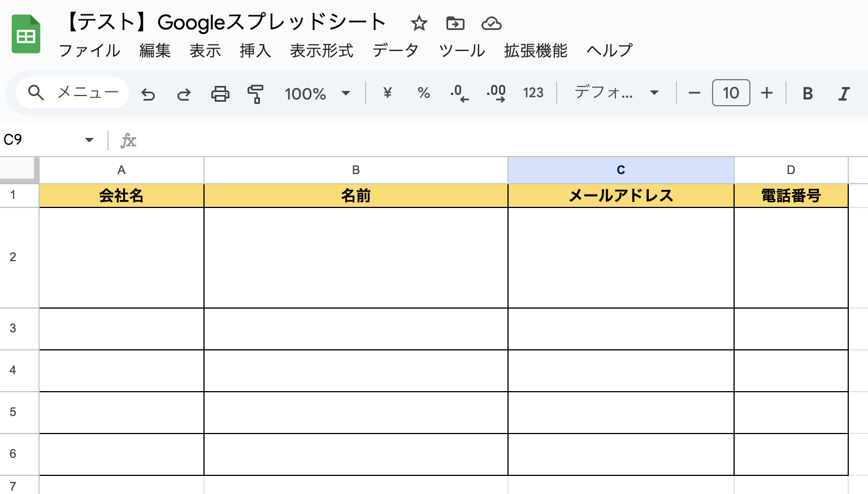Click the move to folder icon
This screenshot has height=494, width=868.
pos(455,23)
